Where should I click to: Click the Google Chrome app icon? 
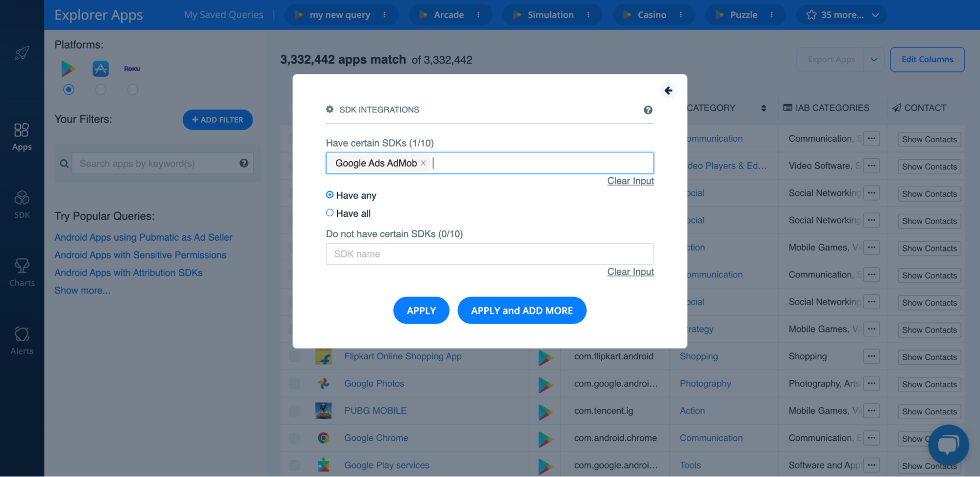pos(324,438)
